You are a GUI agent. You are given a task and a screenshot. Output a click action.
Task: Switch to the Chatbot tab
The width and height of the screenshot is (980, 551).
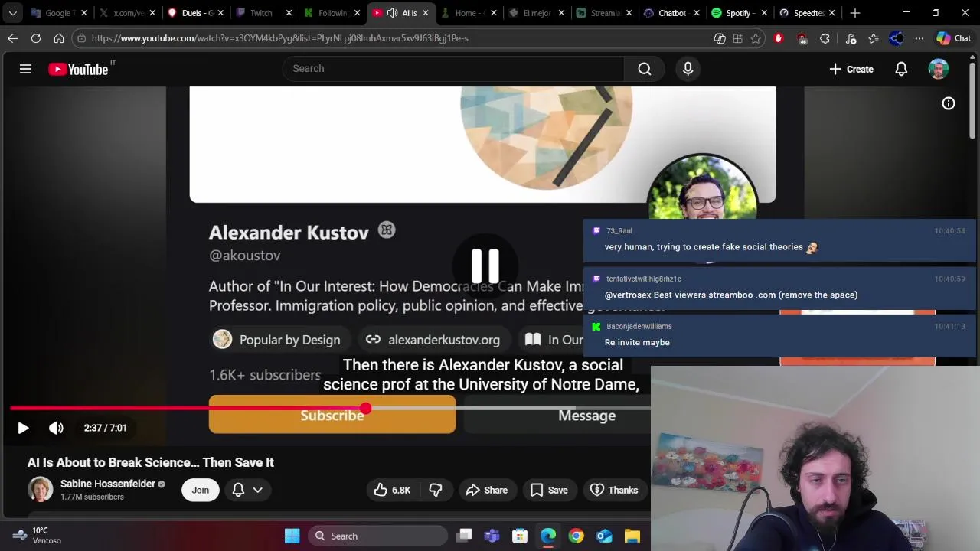coord(671,13)
